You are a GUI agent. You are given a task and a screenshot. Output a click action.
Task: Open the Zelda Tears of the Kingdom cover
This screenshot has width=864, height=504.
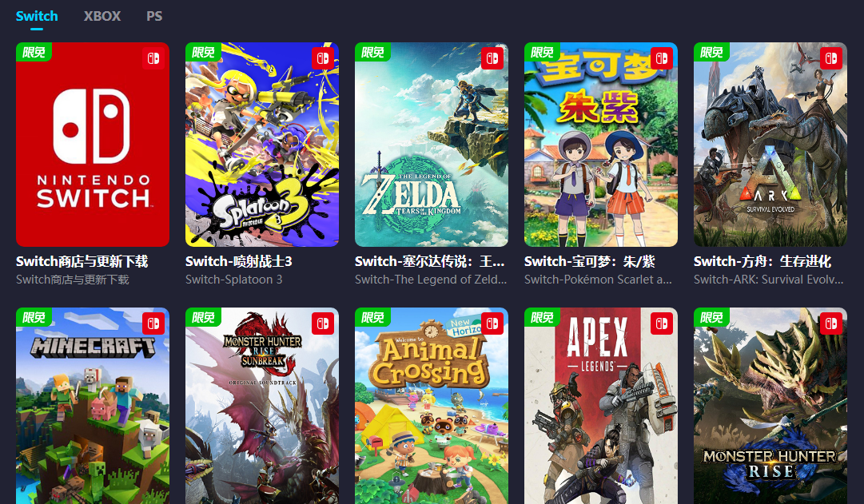tap(432, 145)
